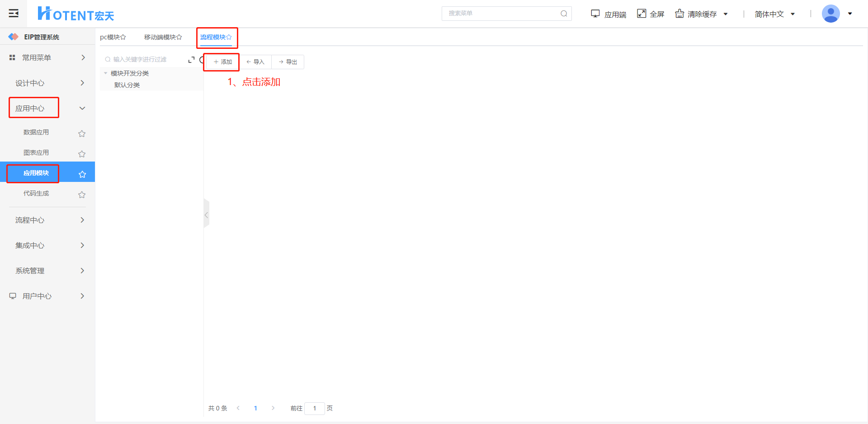Viewport: 868px width, 424px height.
Task: Click the 清除缓存 broom icon
Action: (x=679, y=14)
